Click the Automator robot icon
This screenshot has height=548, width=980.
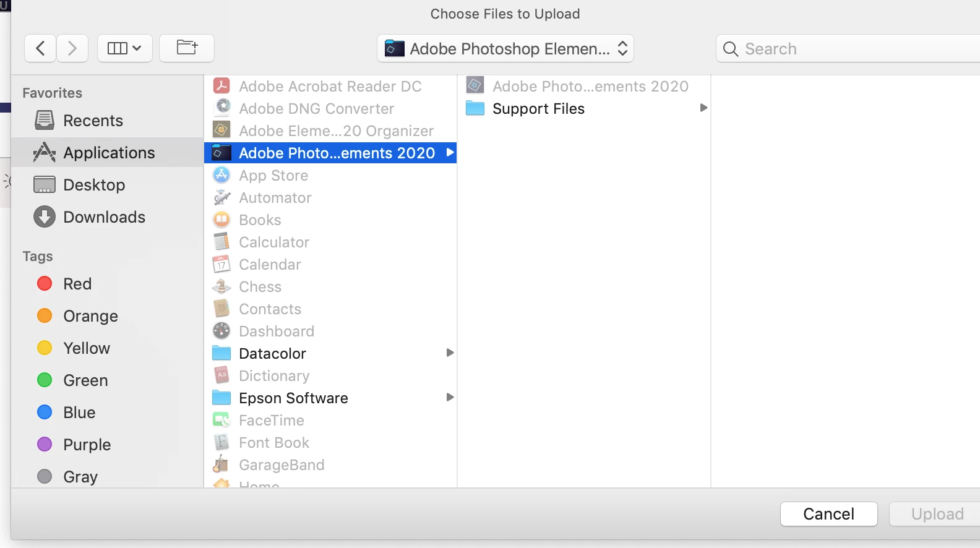pos(221,197)
